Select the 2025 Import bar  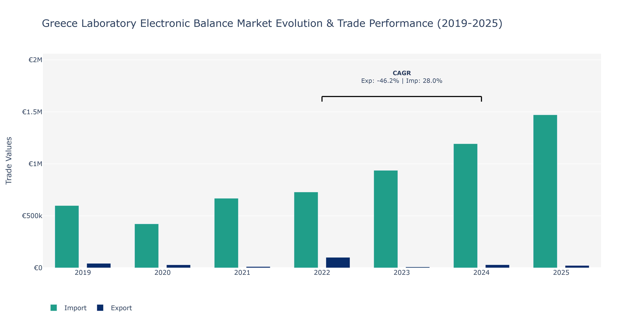(x=545, y=191)
